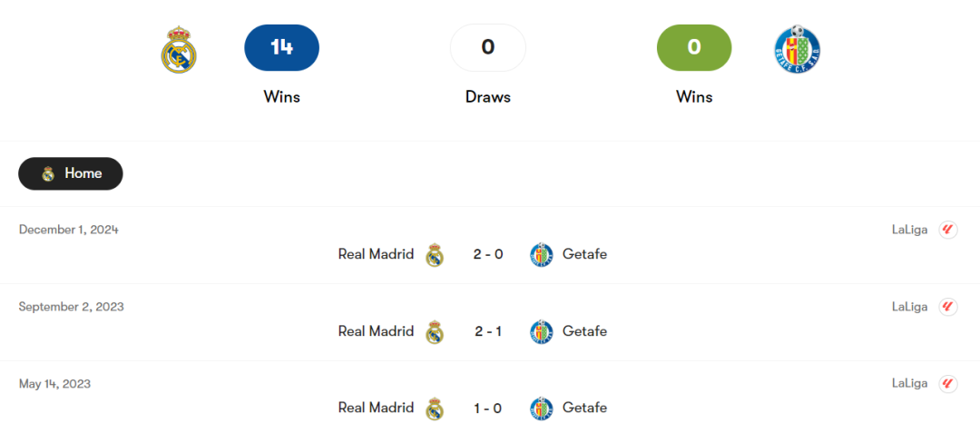The image size is (980, 433).
Task: Click Real Madrid crest in 2-0 match row
Action: point(435,255)
